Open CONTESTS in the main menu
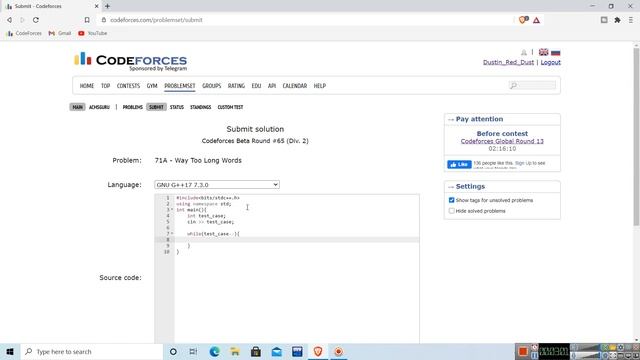This screenshot has height=360, width=640. [128, 86]
